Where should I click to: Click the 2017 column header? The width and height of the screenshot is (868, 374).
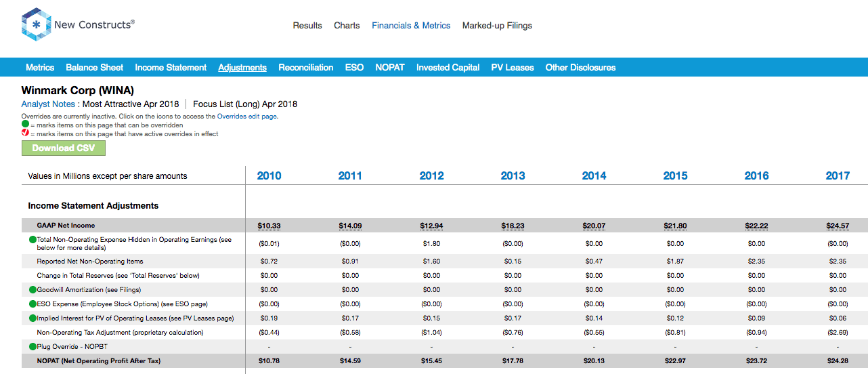click(x=838, y=175)
